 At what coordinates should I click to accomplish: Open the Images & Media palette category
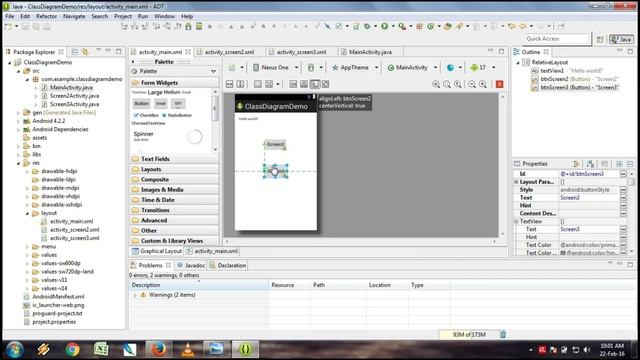click(175, 189)
